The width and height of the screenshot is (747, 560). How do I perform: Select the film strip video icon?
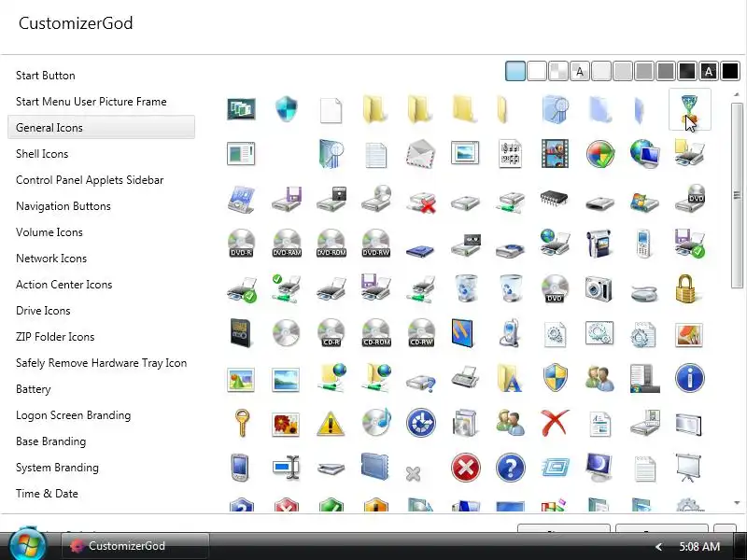[555, 154]
